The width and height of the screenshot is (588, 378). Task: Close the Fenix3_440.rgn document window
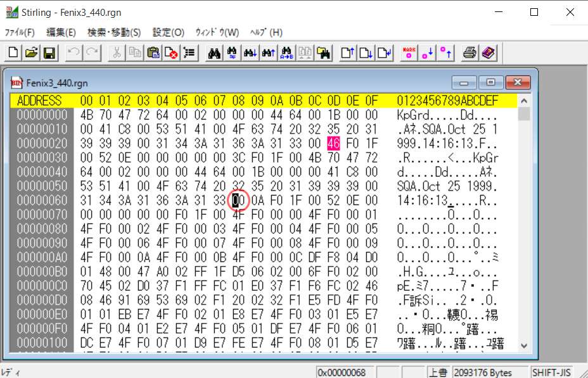coord(518,82)
